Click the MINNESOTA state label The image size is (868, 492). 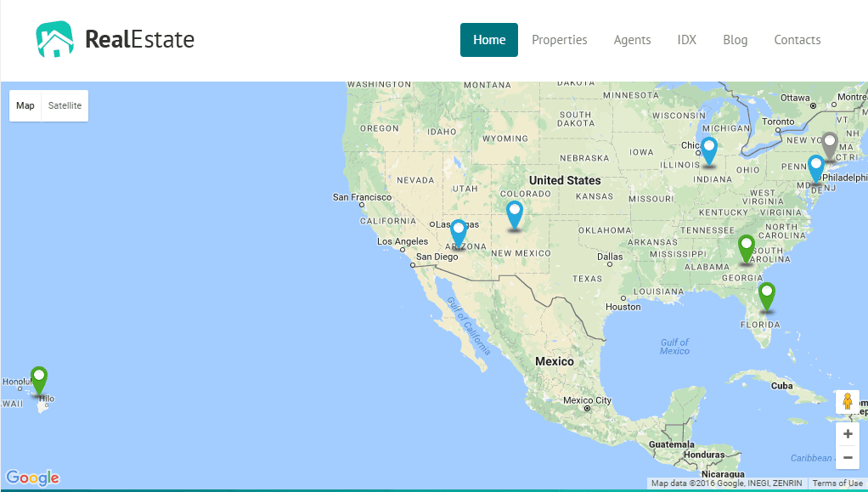click(x=631, y=95)
